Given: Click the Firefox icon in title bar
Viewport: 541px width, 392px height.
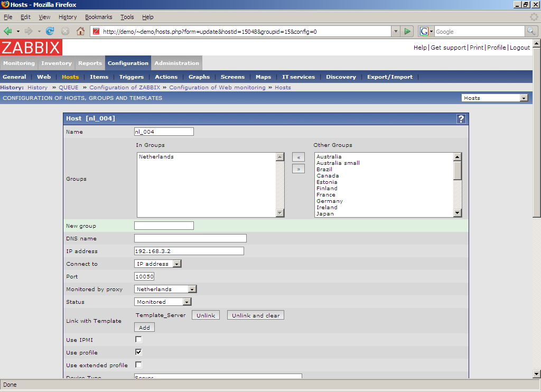Looking at the screenshot, I should pyautogui.click(x=5, y=4).
